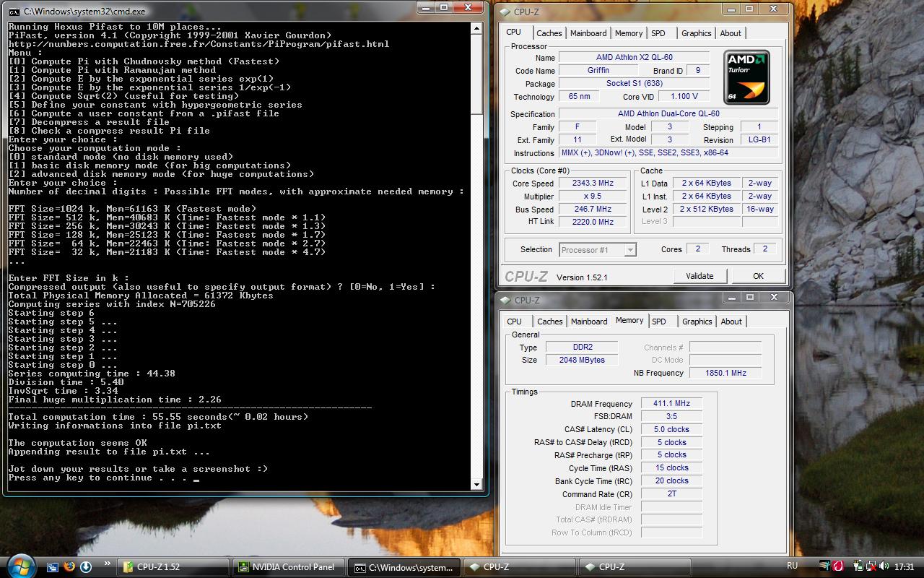Switch to the Caches tab in the bottom CPU-Z window
This screenshot has width=924, height=578.
coord(550,322)
